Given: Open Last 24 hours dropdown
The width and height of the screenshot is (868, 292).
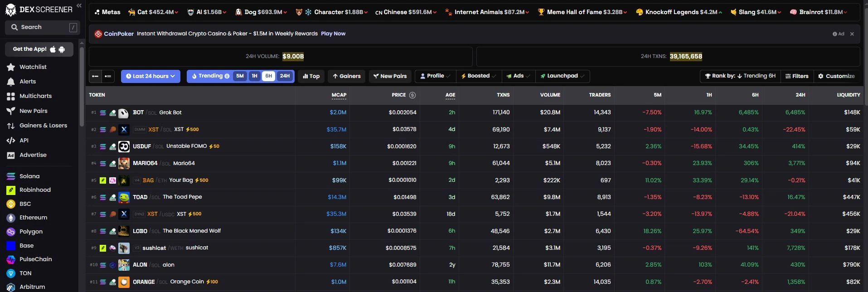Looking at the screenshot, I should 150,76.
